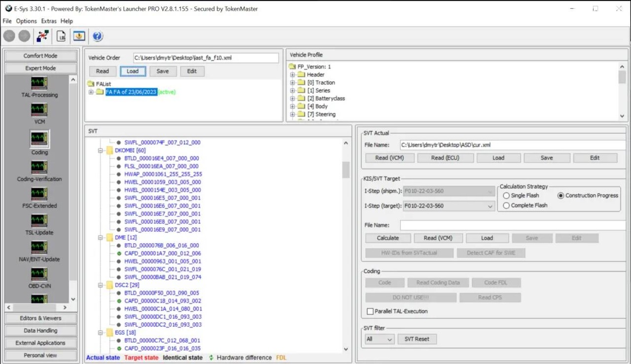Select the Single Flash radio button
The width and height of the screenshot is (631, 364).
[506, 196]
